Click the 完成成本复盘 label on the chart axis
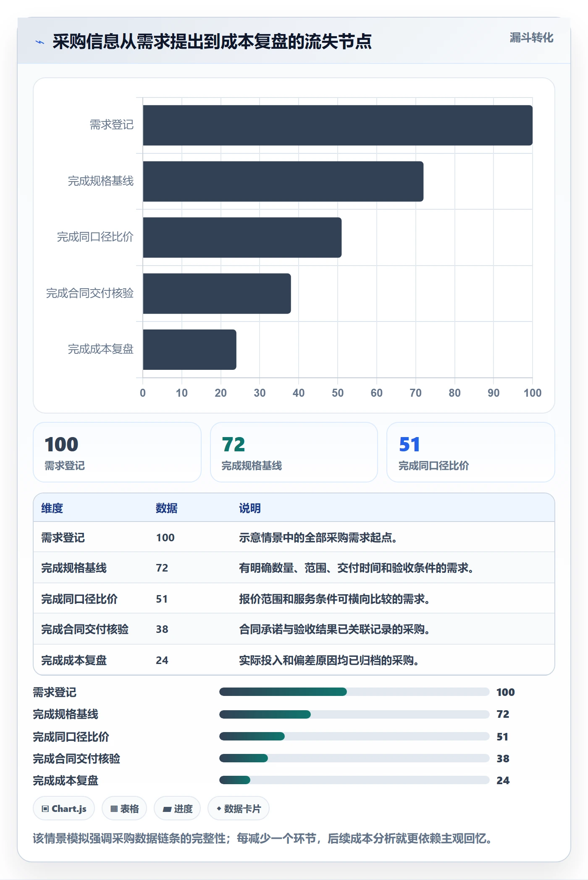 pyautogui.click(x=101, y=349)
